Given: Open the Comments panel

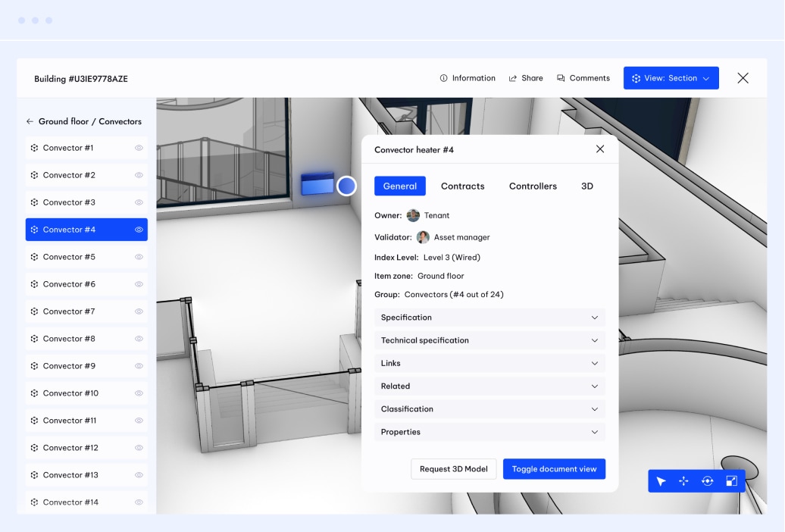Looking at the screenshot, I should (583, 78).
